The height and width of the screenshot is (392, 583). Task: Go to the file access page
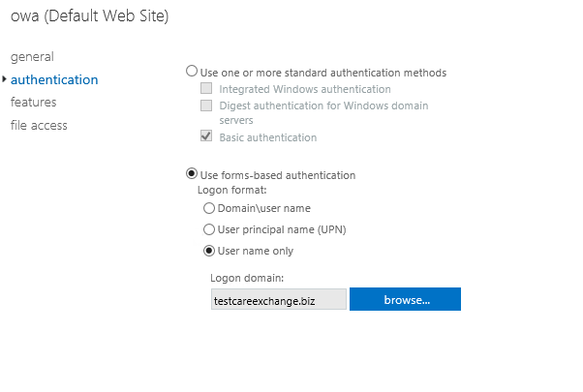point(39,125)
